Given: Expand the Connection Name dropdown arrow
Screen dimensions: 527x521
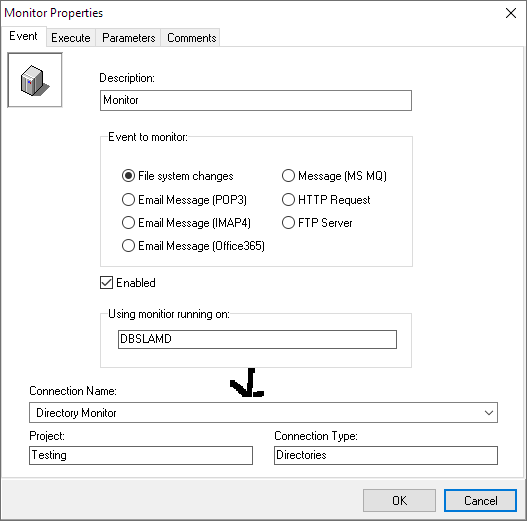Looking at the screenshot, I should point(489,412).
